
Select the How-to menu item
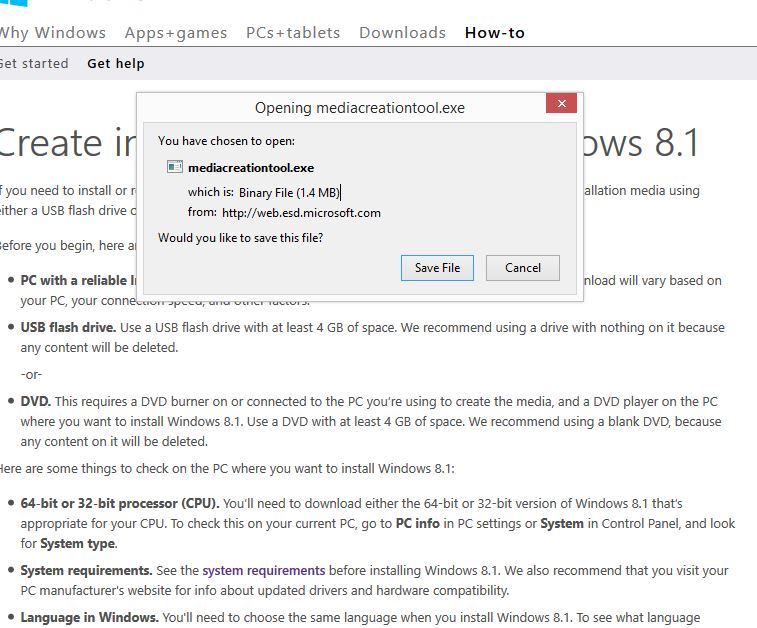pyautogui.click(x=495, y=33)
